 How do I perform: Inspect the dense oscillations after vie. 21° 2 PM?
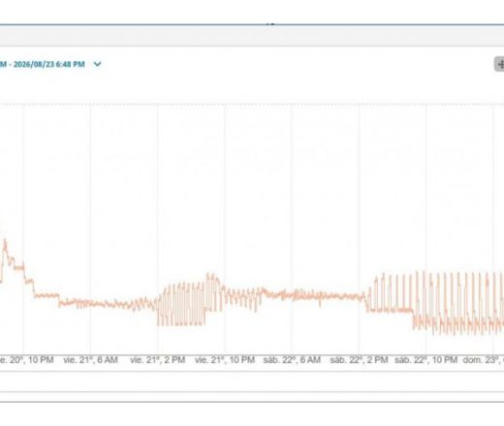click(x=181, y=304)
